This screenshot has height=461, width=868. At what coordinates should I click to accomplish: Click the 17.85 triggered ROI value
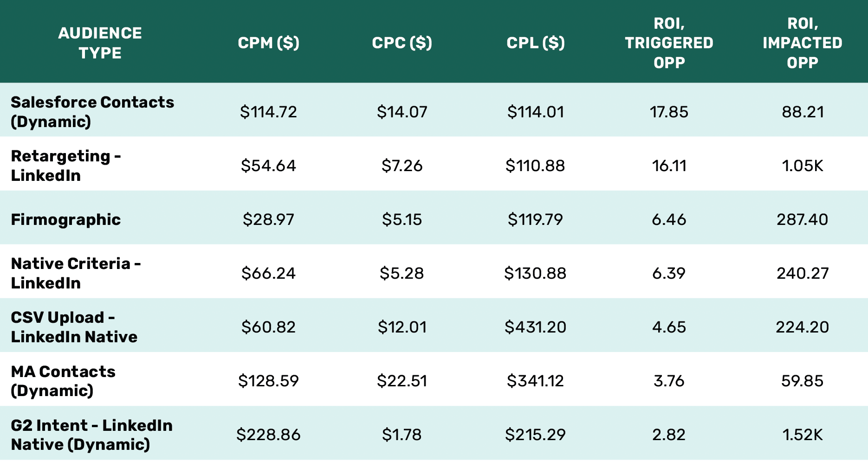click(x=669, y=112)
